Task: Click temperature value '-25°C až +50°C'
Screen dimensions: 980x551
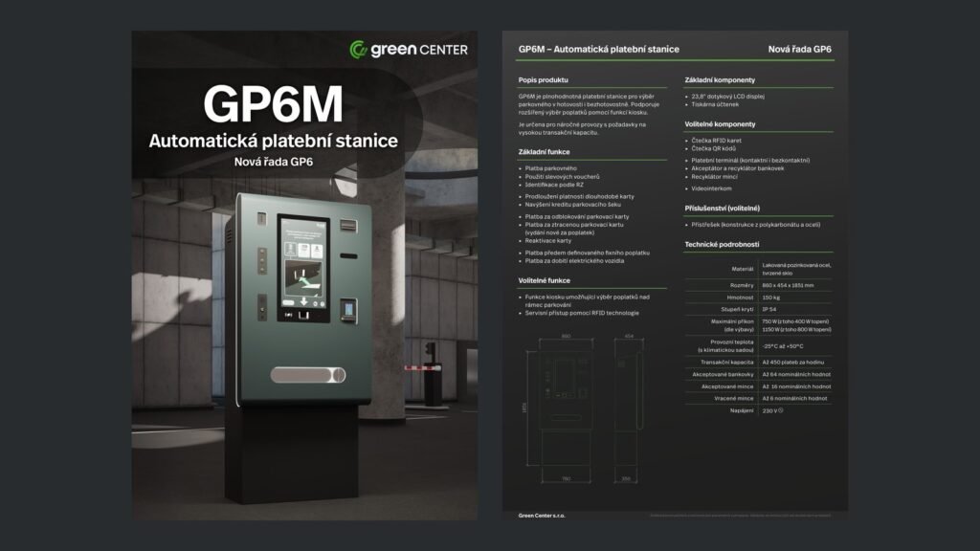Action: click(783, 346)
